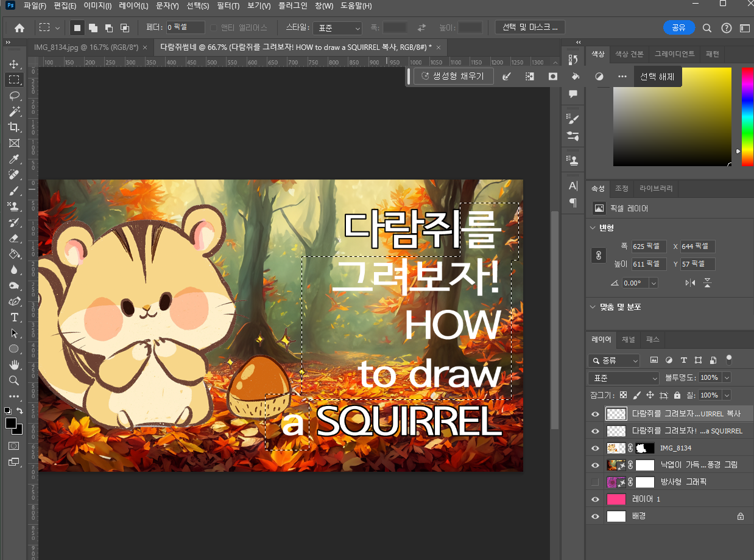The height and width of the screenshot is (560, 754).
Task: Click the hue slider strip in Color panel
Action: [747, 117]
